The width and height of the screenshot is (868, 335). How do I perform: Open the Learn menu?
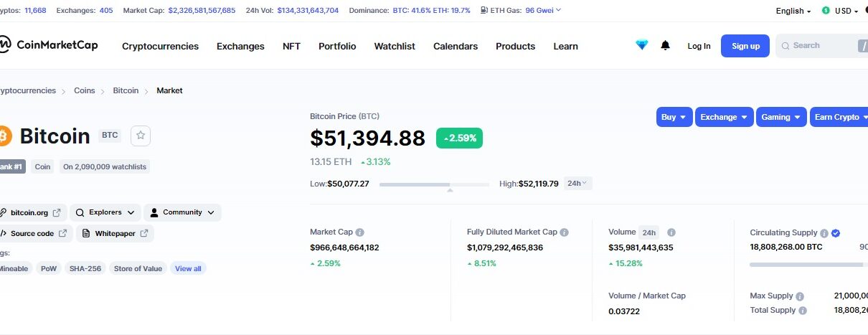click(x=565, y=46)
